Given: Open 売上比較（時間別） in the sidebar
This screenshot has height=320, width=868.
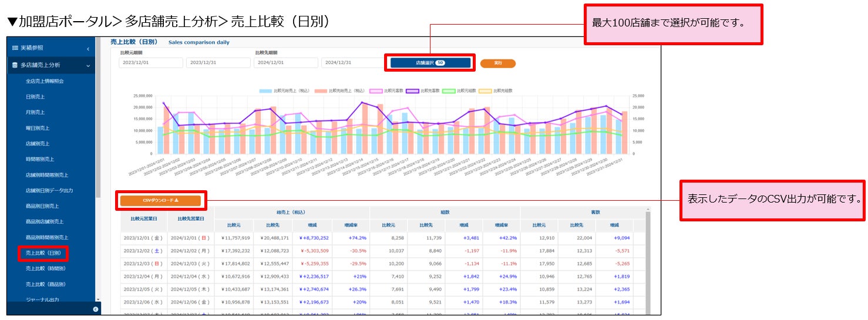Looking at the screenshot, I should (x=45, y=268).
